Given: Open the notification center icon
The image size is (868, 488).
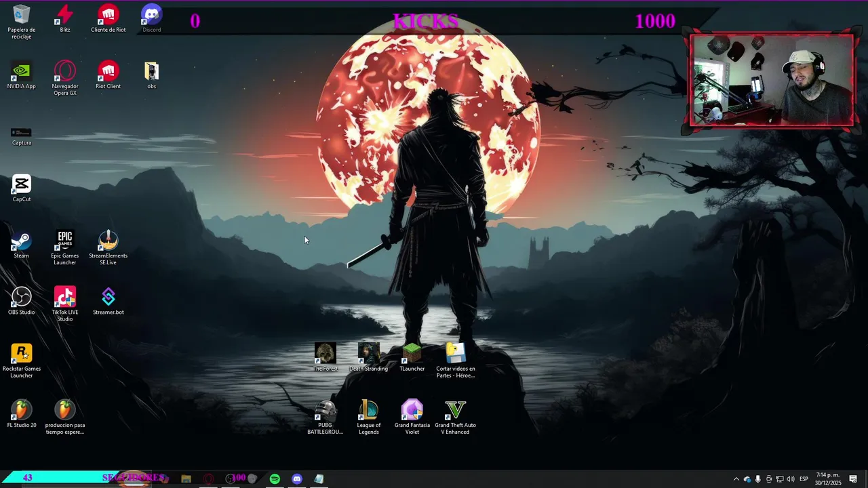Looking at the screenshot, I should click(853, 479).
